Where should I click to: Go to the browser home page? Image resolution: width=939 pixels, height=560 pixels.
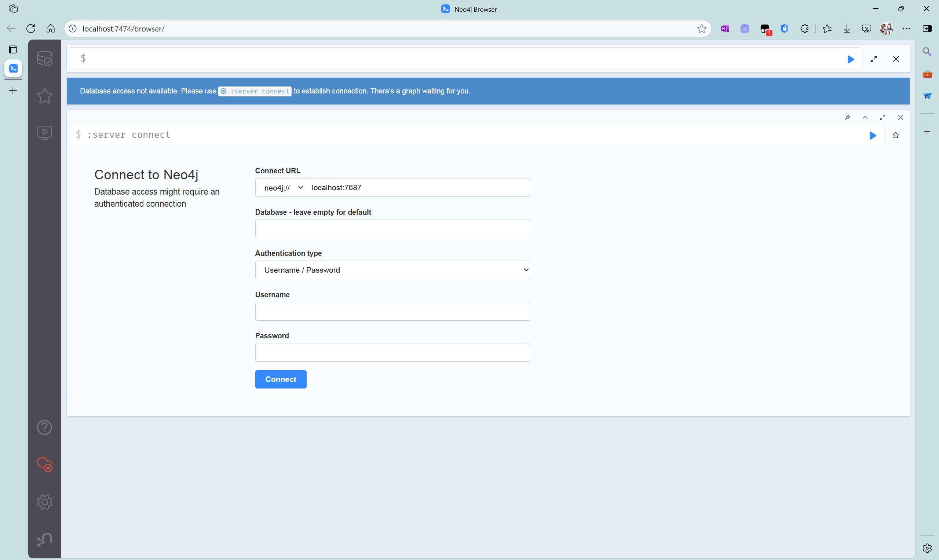point(51,29)
